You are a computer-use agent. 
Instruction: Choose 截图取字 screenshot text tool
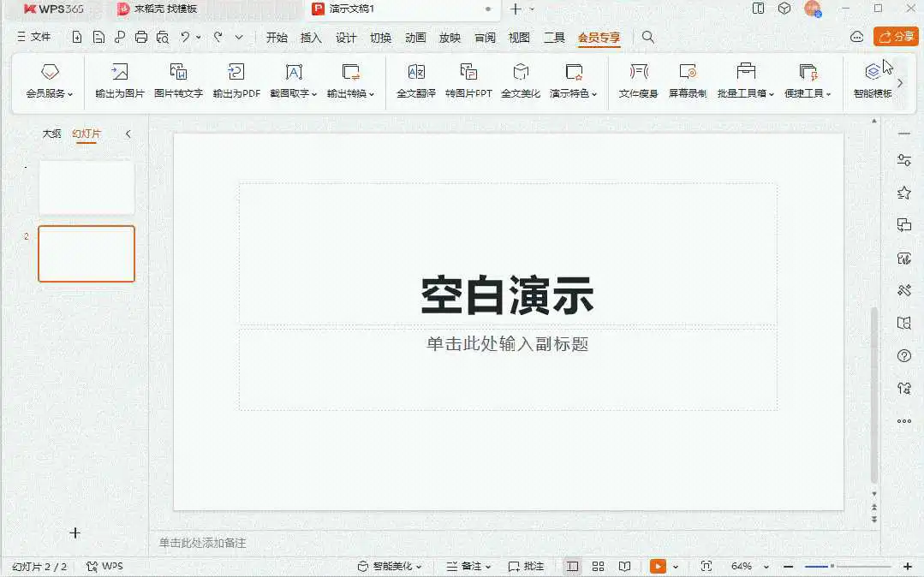[294, 80]
